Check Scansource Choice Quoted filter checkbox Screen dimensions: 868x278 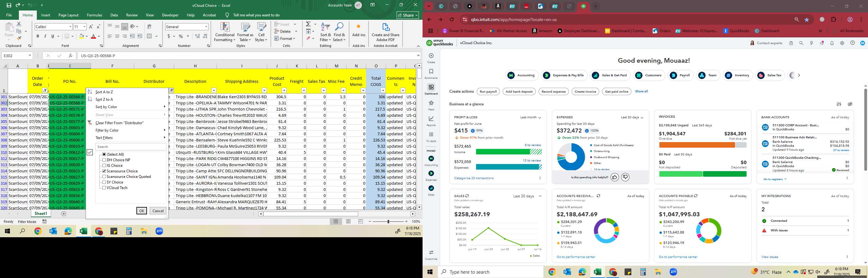(104, 176)
